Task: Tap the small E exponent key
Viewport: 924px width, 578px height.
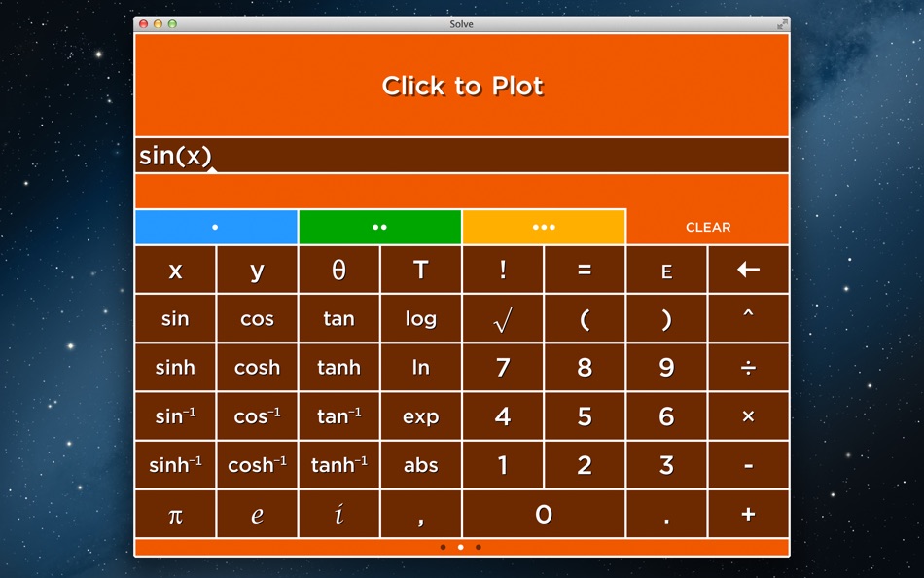Action: click(x=666, y=271)
